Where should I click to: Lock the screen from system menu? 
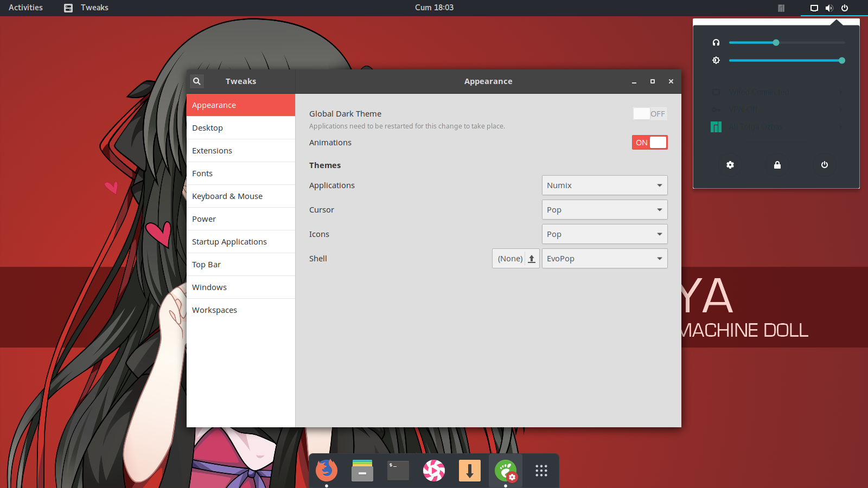pyautogui.click(x=777, y=165)
